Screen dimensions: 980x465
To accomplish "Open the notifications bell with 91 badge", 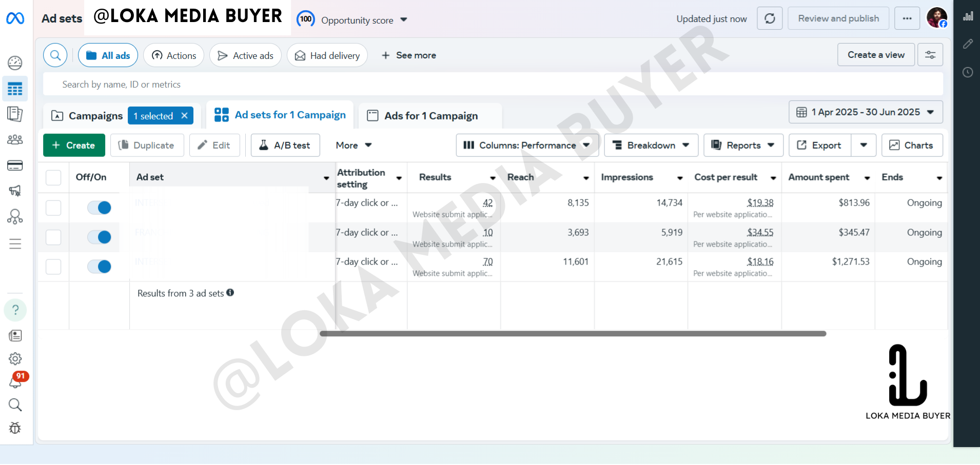I will (15, 382).
